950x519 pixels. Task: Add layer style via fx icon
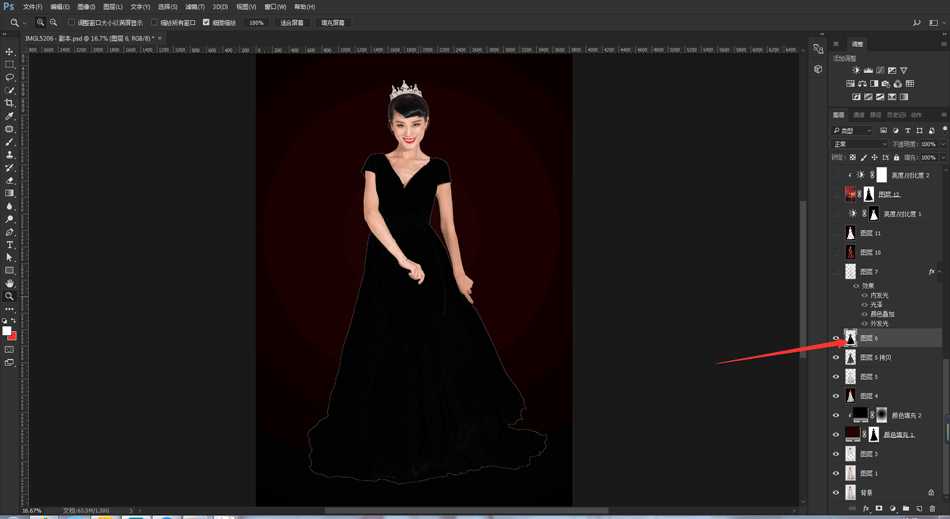(x=866, y=509)
